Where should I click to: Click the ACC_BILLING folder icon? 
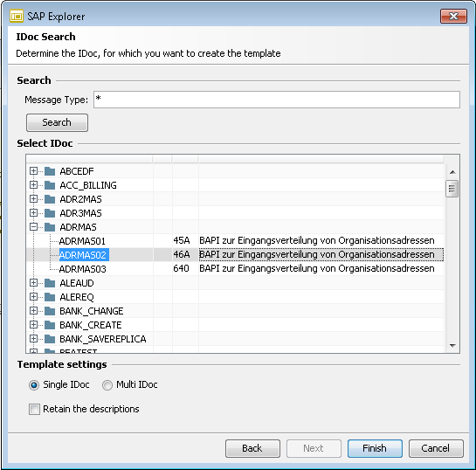[50, 185]
